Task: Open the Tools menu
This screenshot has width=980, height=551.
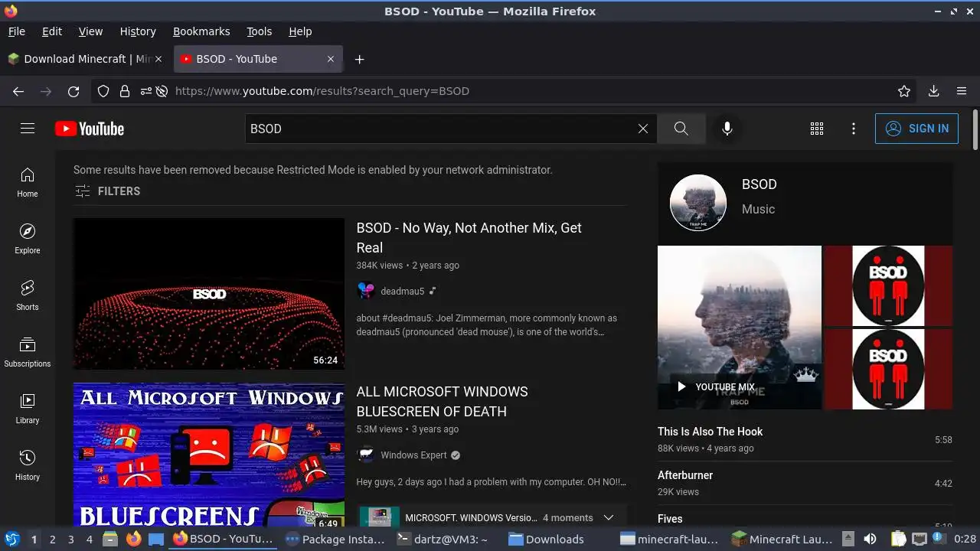Action: (x=259, y=31)
